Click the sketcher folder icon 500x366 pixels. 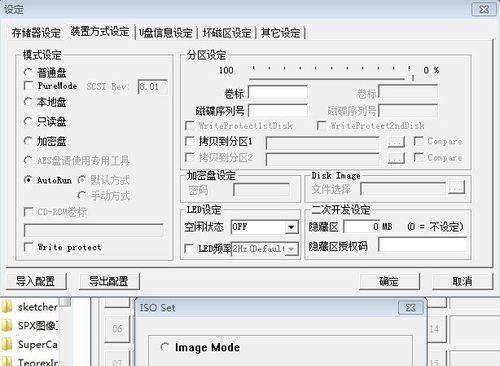click(x=7, y=307)
